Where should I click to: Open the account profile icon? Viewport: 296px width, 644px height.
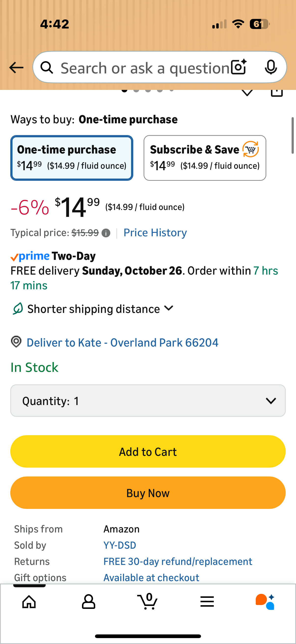click(88, 602)
